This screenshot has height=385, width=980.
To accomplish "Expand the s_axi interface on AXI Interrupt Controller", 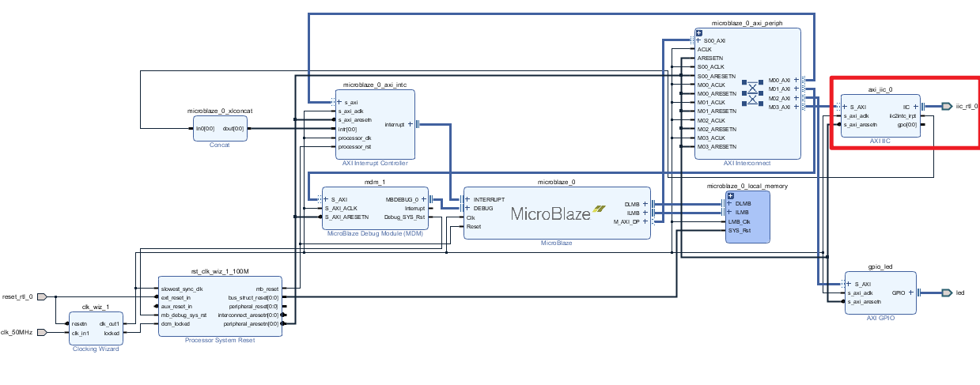I will pos(340,102).
